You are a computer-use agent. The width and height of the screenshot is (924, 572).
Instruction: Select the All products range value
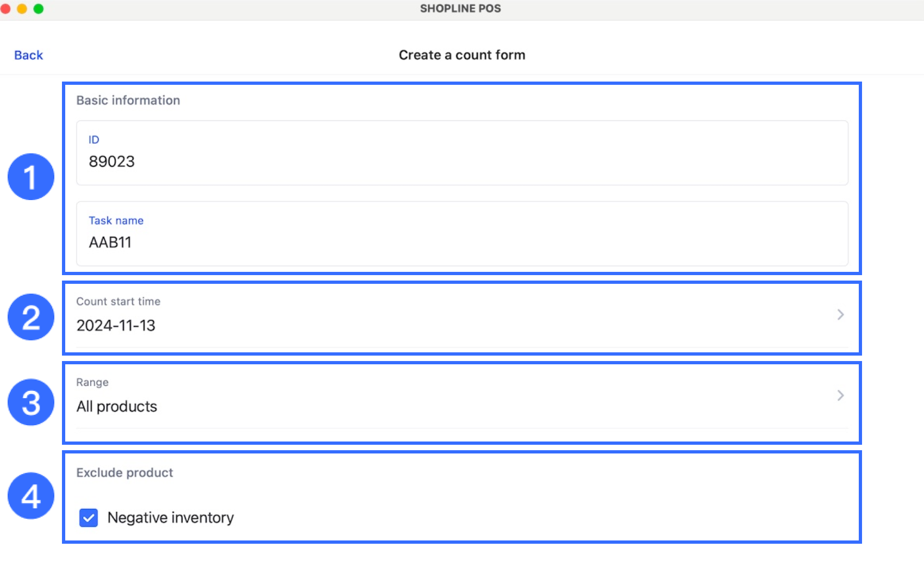pyautogui.click(x=117, y=406)
